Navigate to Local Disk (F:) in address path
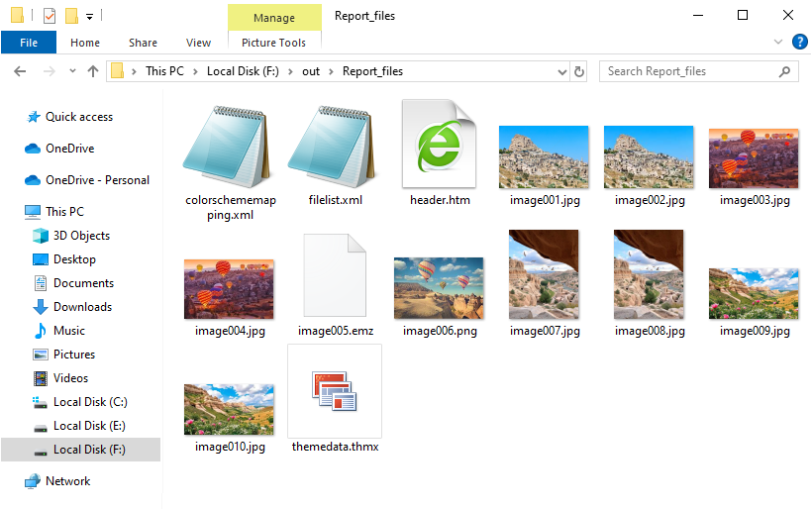The height and width of the screenshot is (509, 812). coord(243,71)
